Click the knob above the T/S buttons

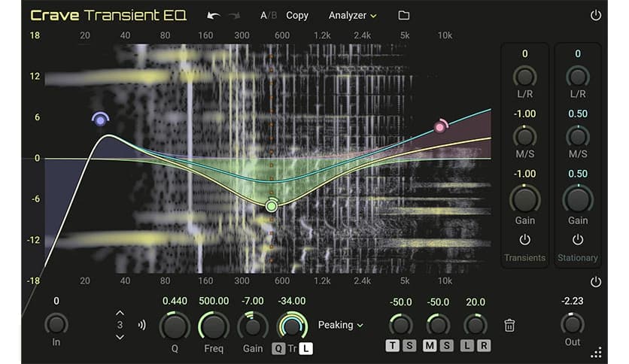[401, 325]
